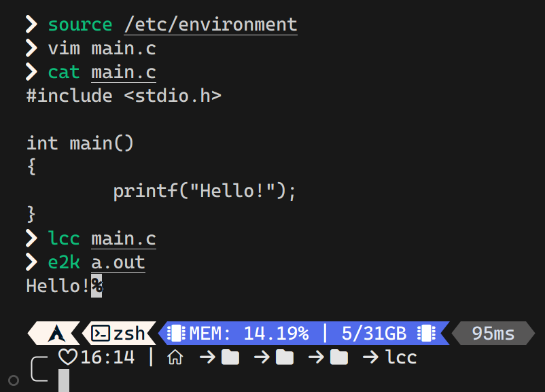545x392 pixels.
Task: Click the chevron before e2k a.out
Action: (31, 262)
